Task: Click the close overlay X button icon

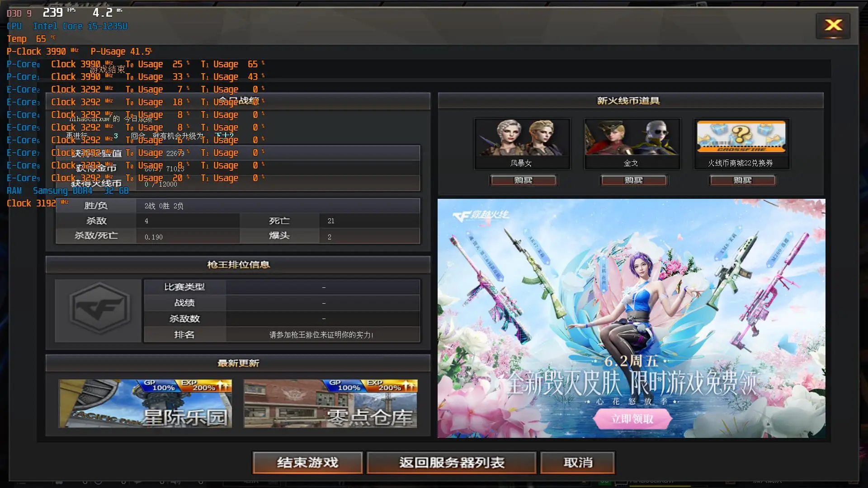Action: pyautogui.click(x=834, y=25)
